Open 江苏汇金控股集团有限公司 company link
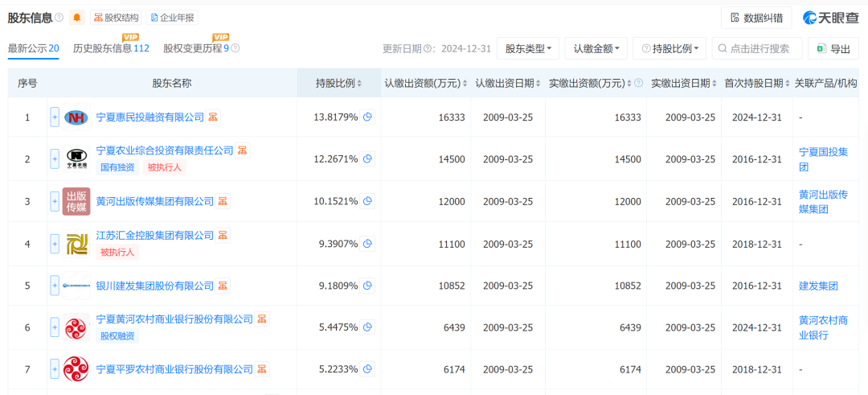This screenshot has height=395, width=868. [155, 236]
